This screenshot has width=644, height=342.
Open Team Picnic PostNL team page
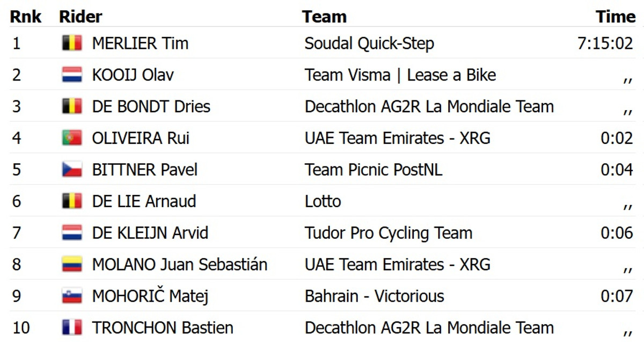coord(373,170)
